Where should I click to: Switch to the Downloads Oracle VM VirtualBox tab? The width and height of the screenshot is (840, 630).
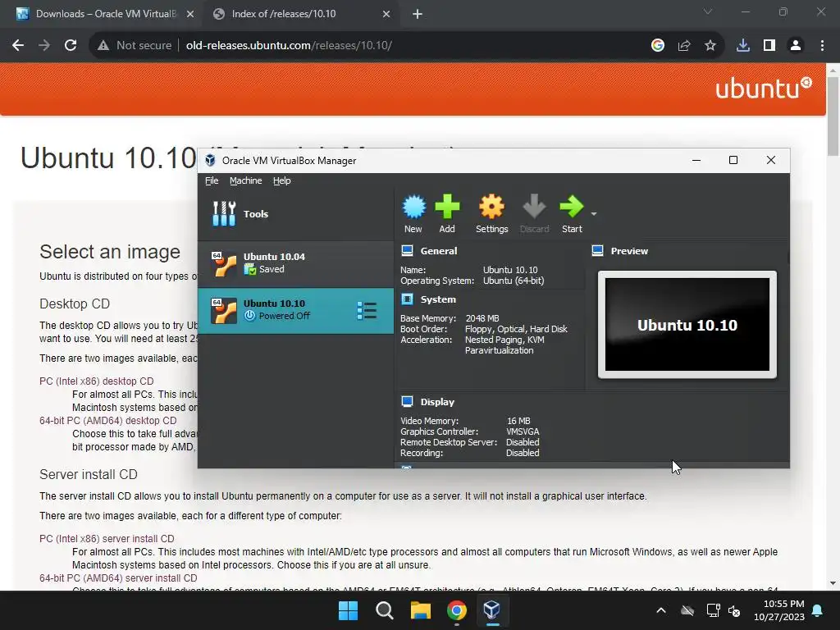105,14
